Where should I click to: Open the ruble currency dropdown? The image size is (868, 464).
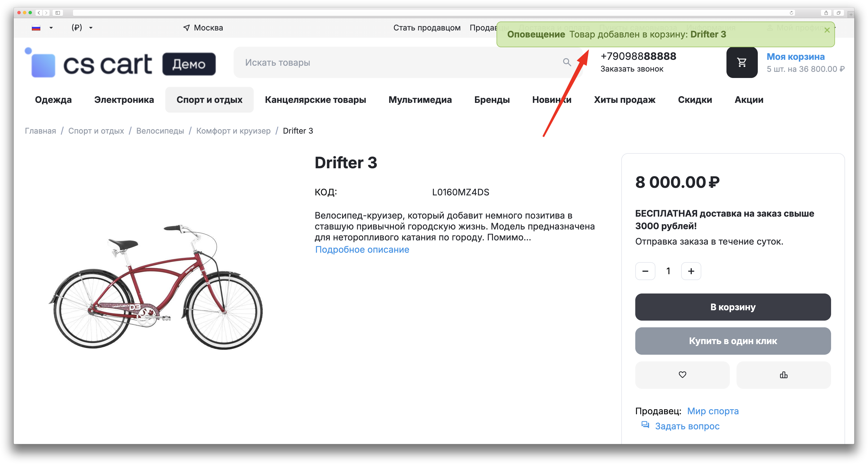tap(82, 28)
